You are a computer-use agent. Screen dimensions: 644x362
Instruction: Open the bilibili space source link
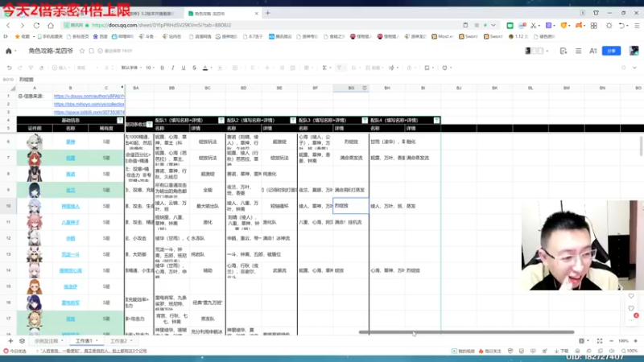click(x=89, y=112)
